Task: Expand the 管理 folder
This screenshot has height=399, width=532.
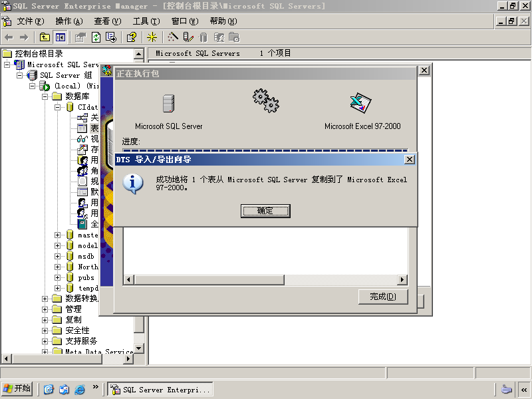Action: [x=45, y=309]
